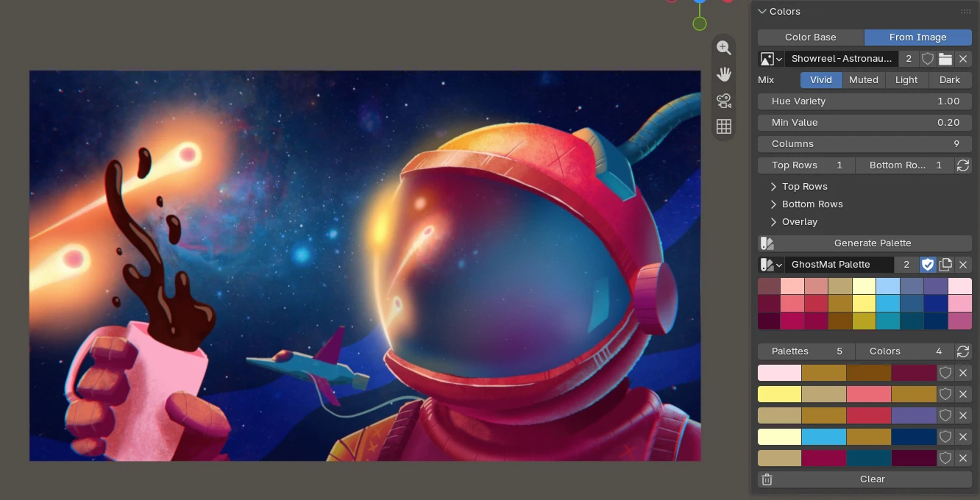Open image file with folder icon
Image resolution: width=980 pixels, height=500 pixels.
coord(945,59)
